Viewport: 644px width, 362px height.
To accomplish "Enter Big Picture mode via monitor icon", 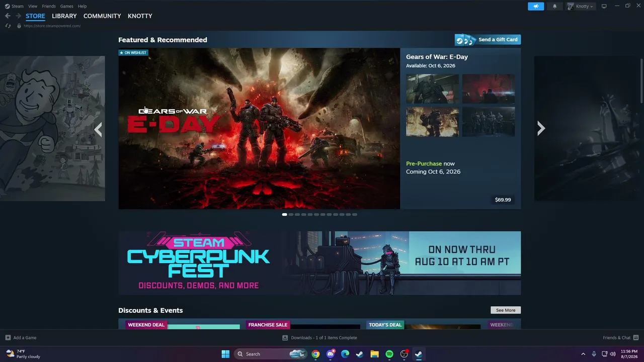I will tap(604, 6).
